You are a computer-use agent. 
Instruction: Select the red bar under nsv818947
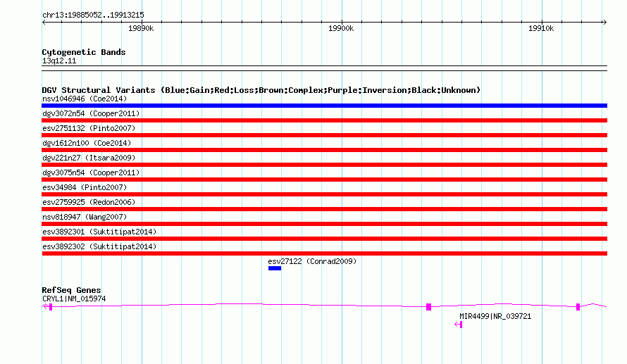tap(324, 224)
